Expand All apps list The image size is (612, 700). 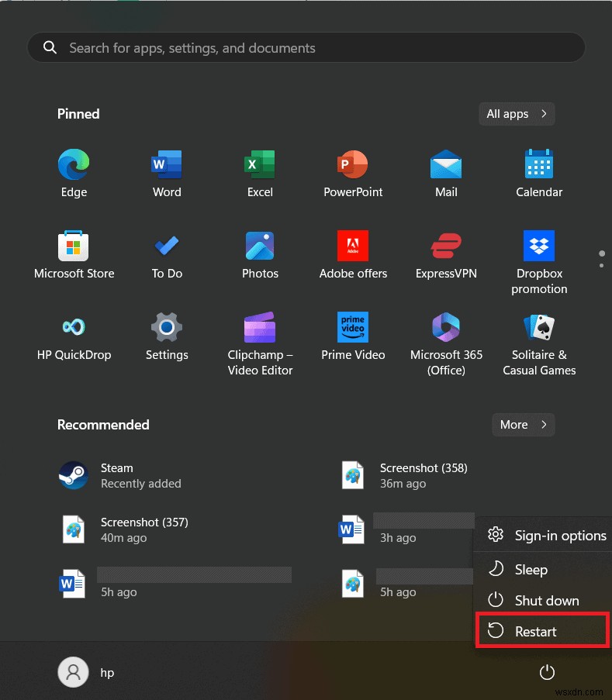pyautogui.click(x=517, y=114)
